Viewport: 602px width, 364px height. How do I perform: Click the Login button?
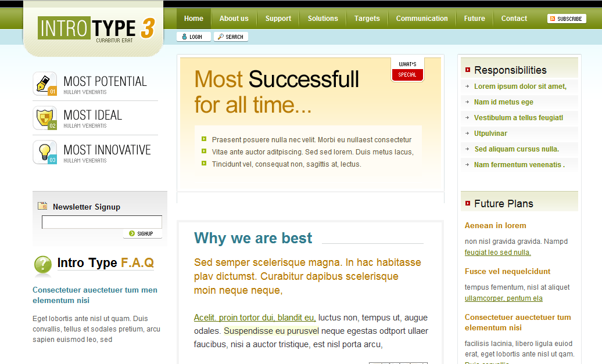[x=193, y=37]
